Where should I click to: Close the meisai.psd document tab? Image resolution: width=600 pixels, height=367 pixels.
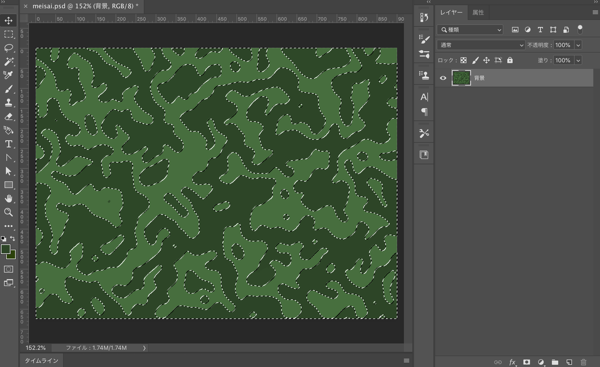26,6
